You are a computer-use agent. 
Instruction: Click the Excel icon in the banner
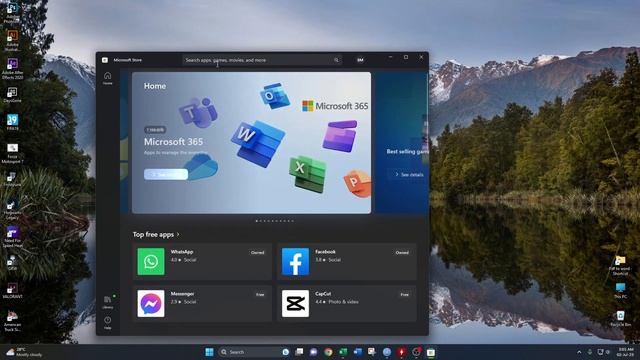point(308,173)
